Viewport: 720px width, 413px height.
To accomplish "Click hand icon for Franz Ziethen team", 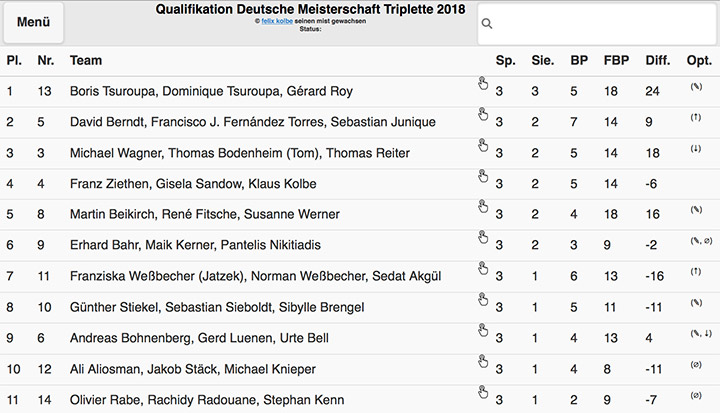I will click(484, 177).
